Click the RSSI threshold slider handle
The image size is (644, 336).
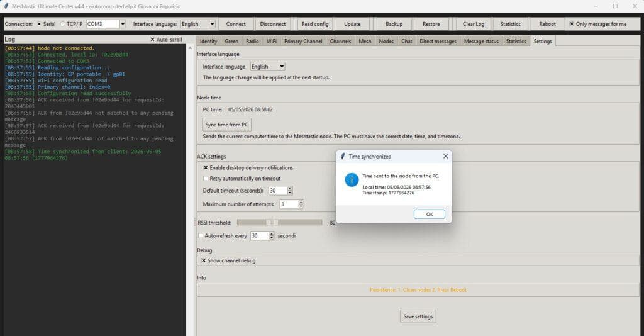pos(272,222)
